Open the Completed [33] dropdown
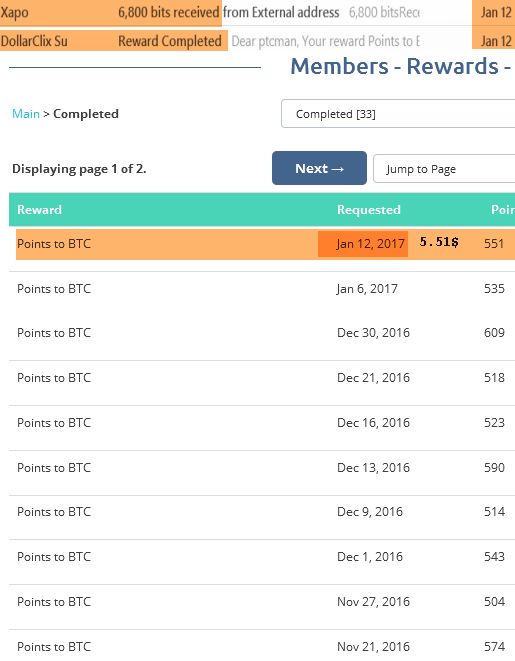Image resolution: width=515 pixels, height=661 pixels. 398,114
